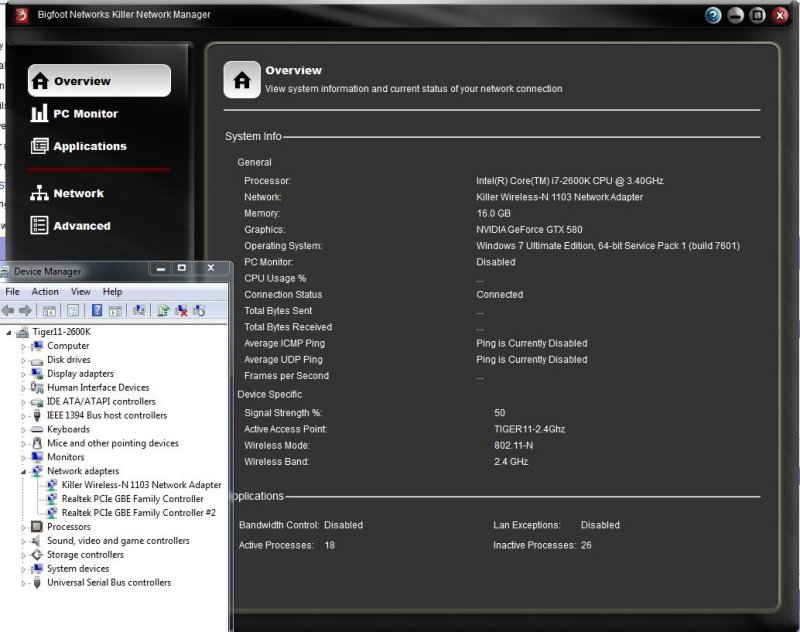
Task: Click the Bigfoot Networks logo icon
Action: pos(21,15)
